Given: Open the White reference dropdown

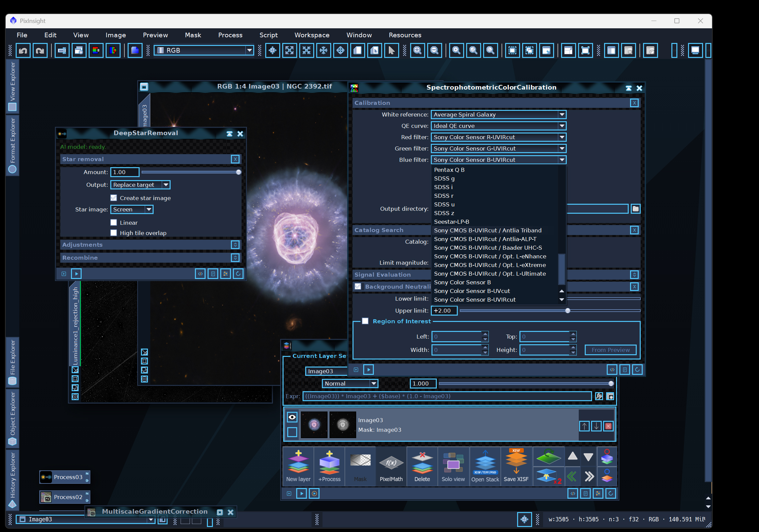Looking at the screenshot, I should coord(498,115).
